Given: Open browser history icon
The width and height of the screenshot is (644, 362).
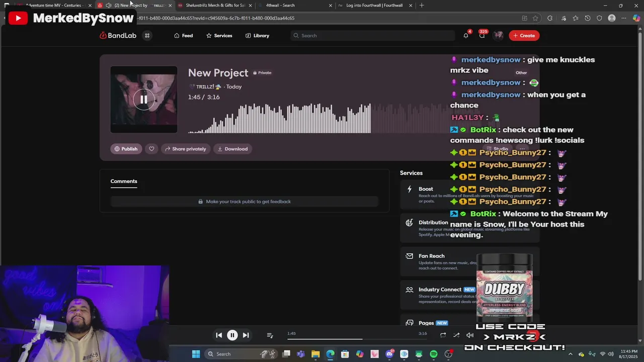Looking at the screenshot, I should click(x=587, y=18).
